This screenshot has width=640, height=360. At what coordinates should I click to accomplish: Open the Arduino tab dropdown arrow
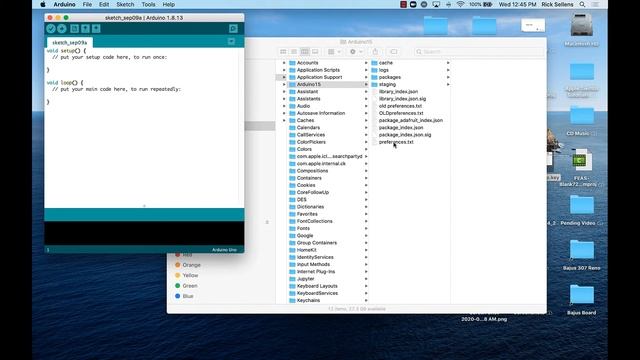point(231,42)
